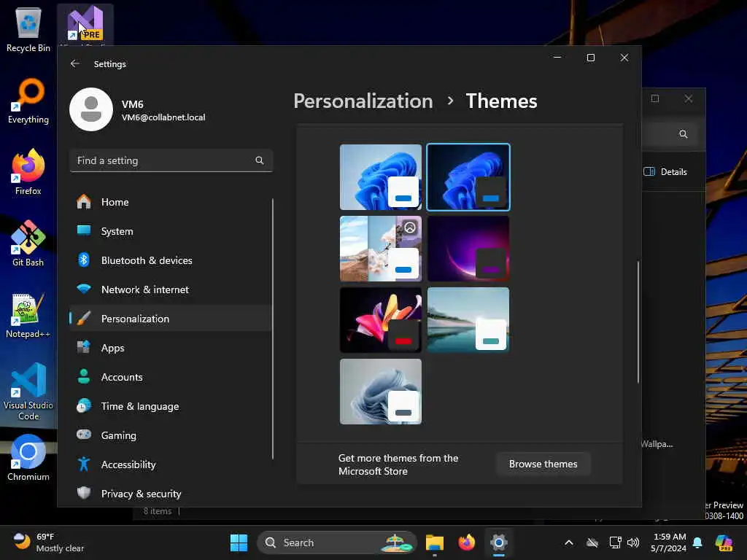The width and height of the screenshot is (747, 560).
Task: Open File Explorer from the taskbar
Action: click(x=435, y=542)
